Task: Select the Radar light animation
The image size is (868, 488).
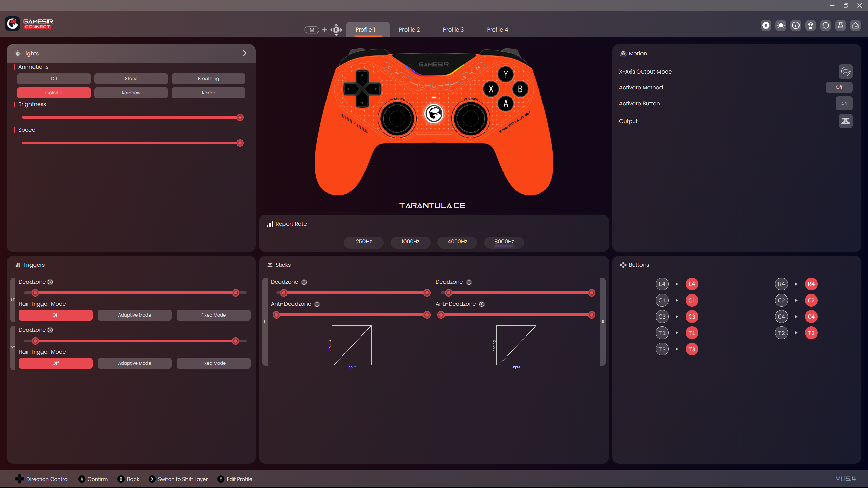Action: [209, 93]
